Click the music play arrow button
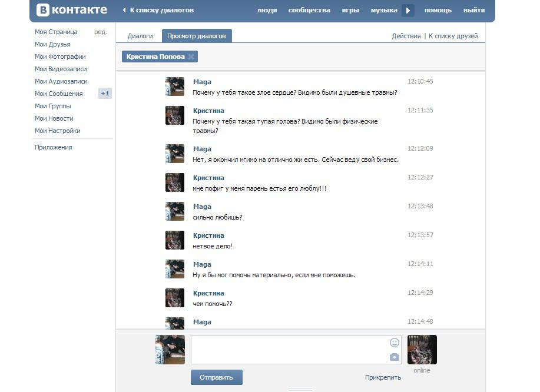The image size is (540, 392). [x=408, y=11]
